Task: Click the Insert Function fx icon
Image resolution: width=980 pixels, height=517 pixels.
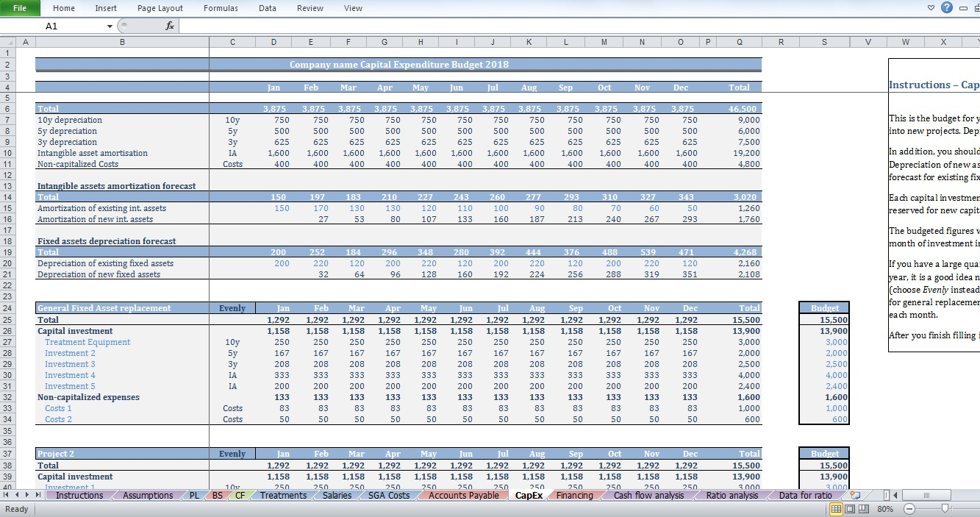Action: point(169,26)
